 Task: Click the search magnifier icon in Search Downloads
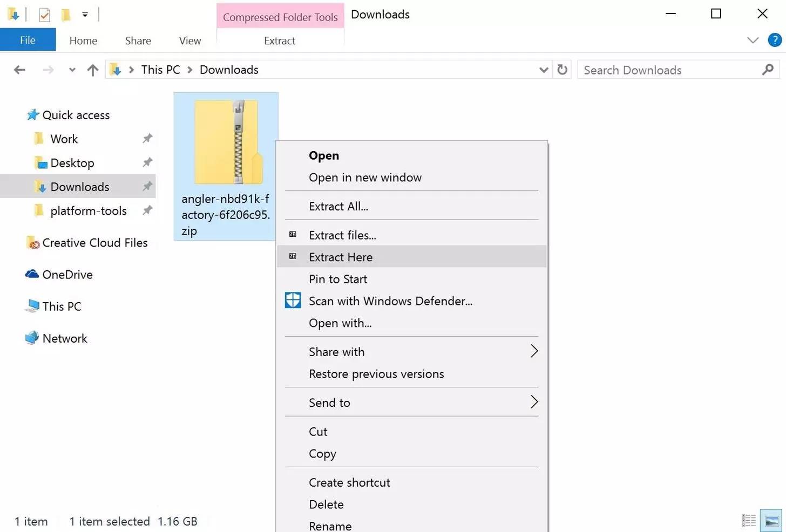(x=768, y=70)
